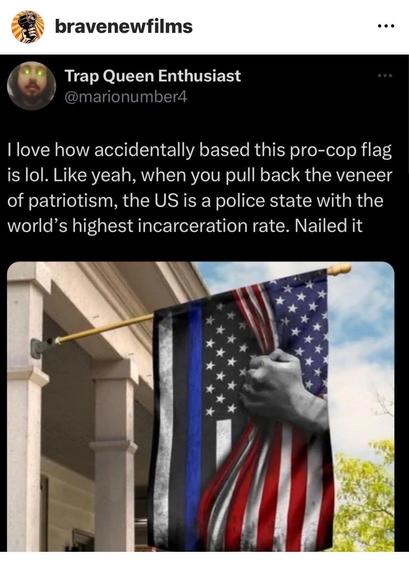409x562 pixels.
Task: Click Trap Queen Enthusiast's profile picture
Action: (32, 86)
